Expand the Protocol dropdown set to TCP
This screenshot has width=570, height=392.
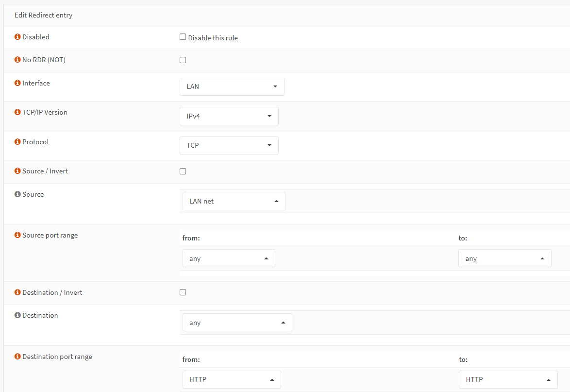(229, 146)
